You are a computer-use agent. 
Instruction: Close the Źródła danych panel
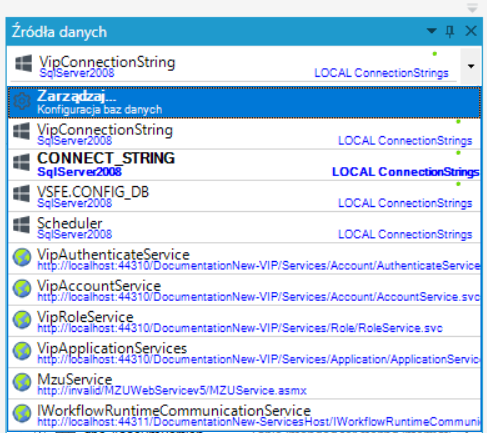pyautogui.click(x=471, y=31)
